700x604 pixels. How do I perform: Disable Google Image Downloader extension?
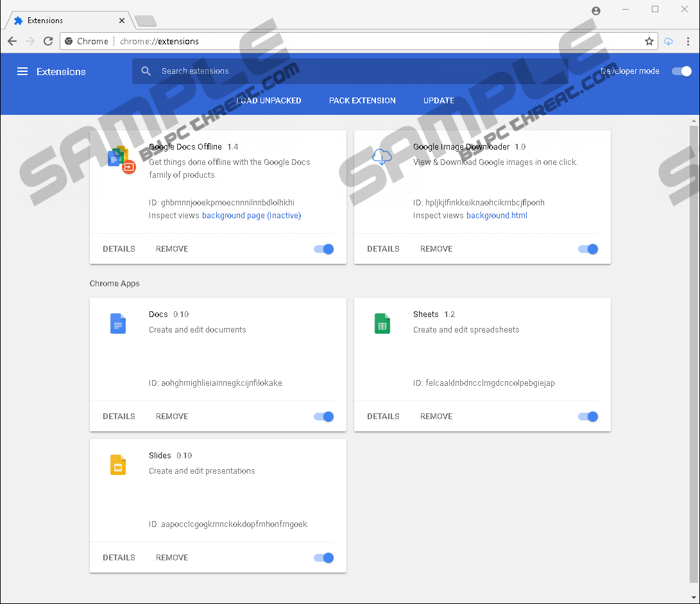tap(588, 249)
